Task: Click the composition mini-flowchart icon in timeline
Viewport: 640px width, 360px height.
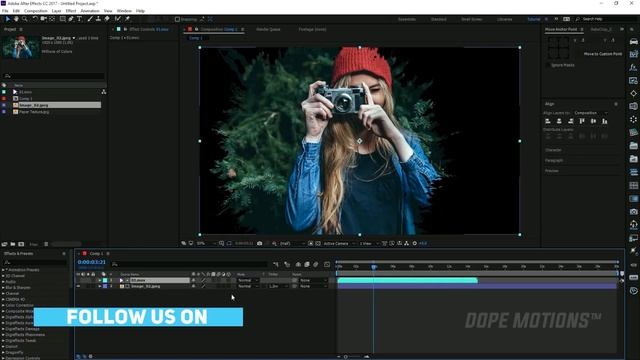Action: coord(276,264)
